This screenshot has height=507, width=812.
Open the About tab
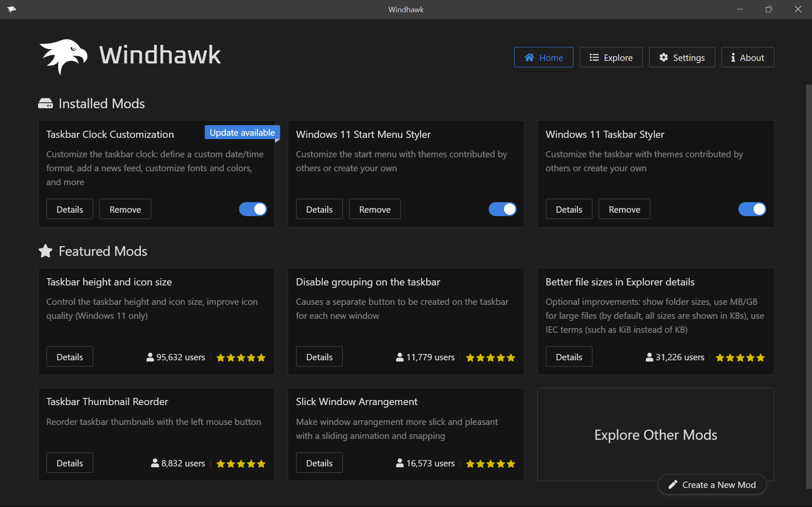point(748,57)
